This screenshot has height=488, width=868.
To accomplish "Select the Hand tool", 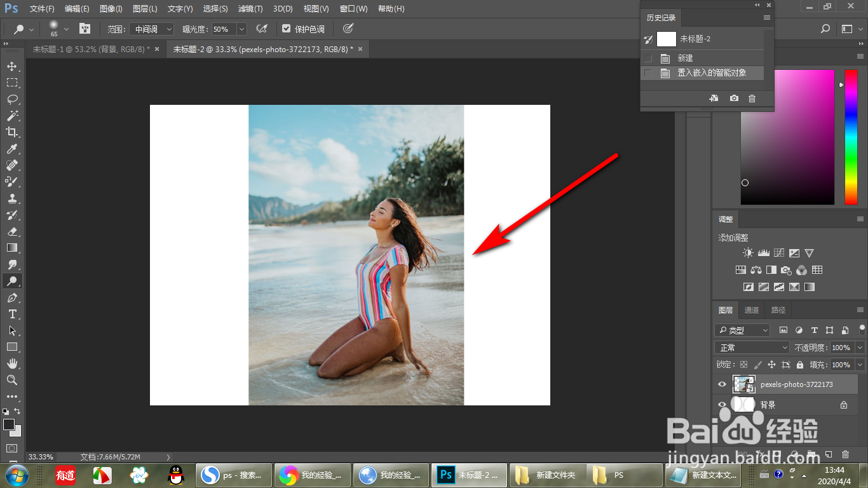I will pyautogui.click(x=12, y=363).
